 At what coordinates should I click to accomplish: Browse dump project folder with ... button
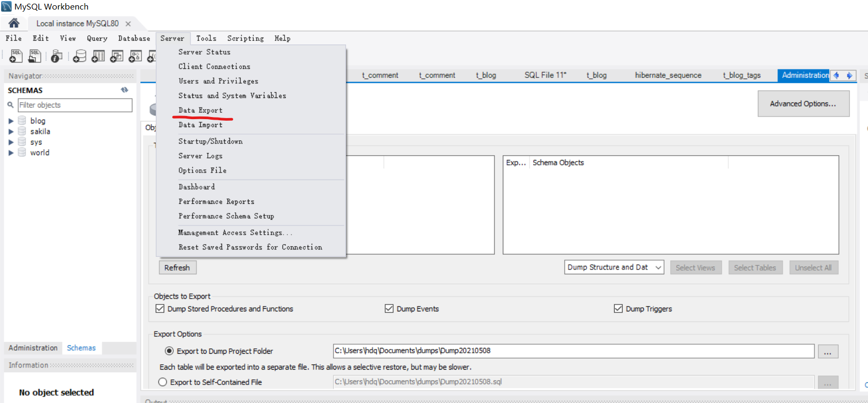point(828,351)
